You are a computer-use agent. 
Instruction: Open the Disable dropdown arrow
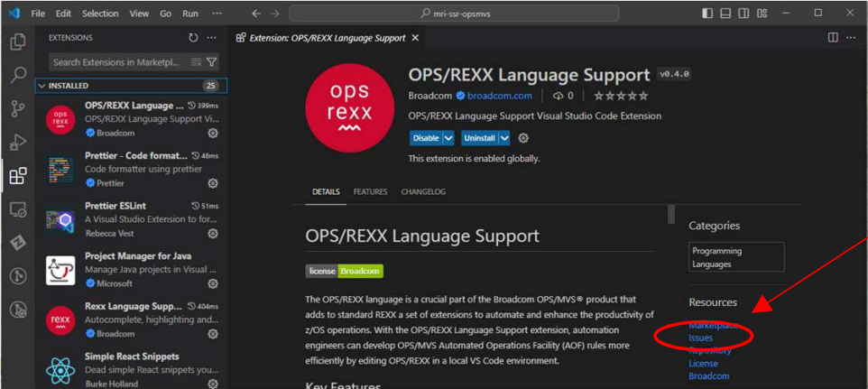[x=448, y=138]
